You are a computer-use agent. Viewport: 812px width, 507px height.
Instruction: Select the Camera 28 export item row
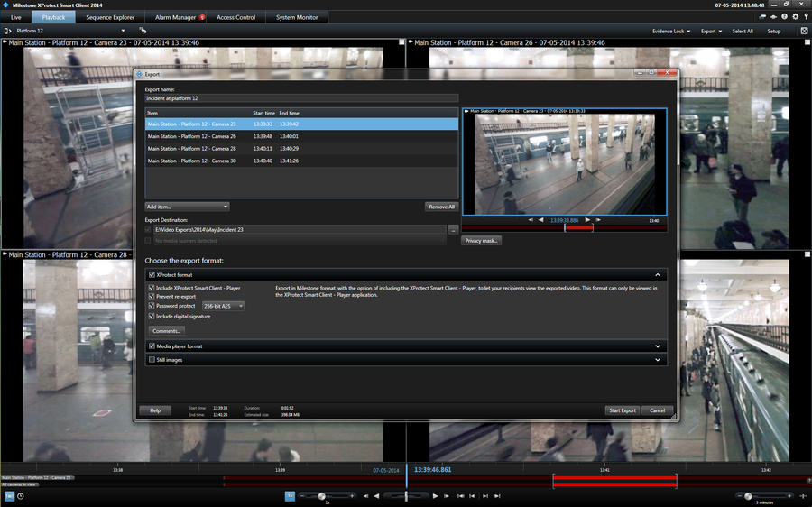click(301, 149)
